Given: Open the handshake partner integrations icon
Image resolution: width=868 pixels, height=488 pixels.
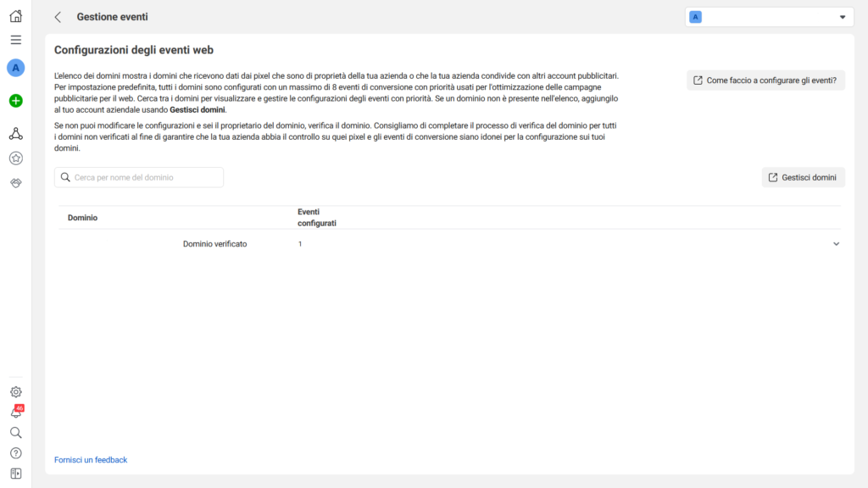Looking at the screenshot, I should (15, 183).
